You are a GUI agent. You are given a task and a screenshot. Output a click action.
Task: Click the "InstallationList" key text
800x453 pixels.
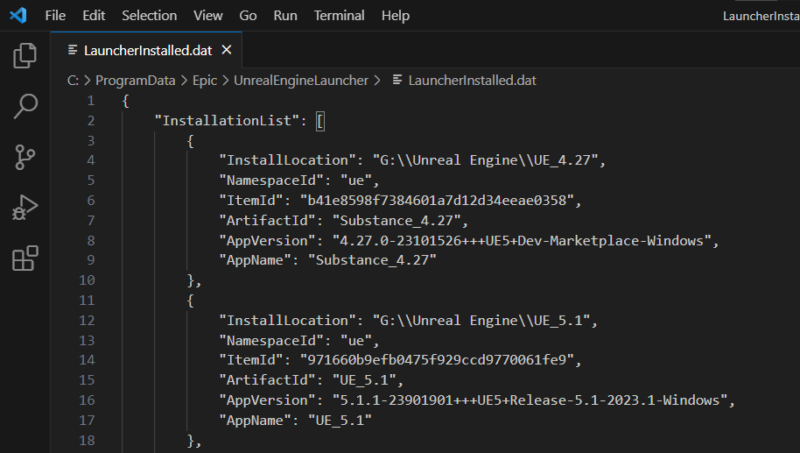pos(227,121)
